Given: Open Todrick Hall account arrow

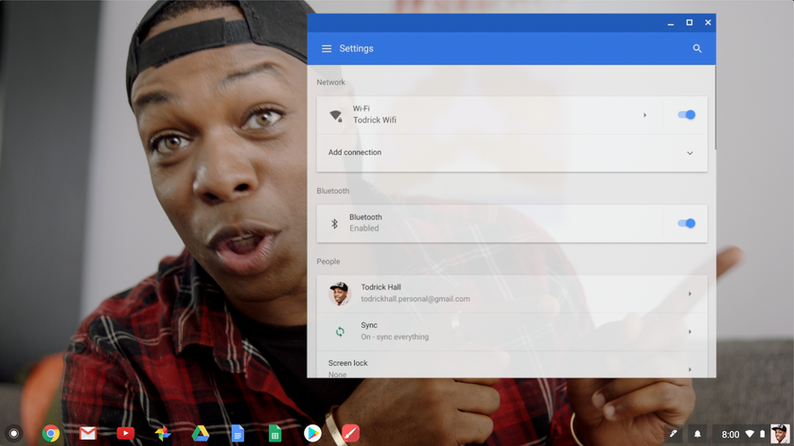Looking at the screenshot, I should coord(690,294).
